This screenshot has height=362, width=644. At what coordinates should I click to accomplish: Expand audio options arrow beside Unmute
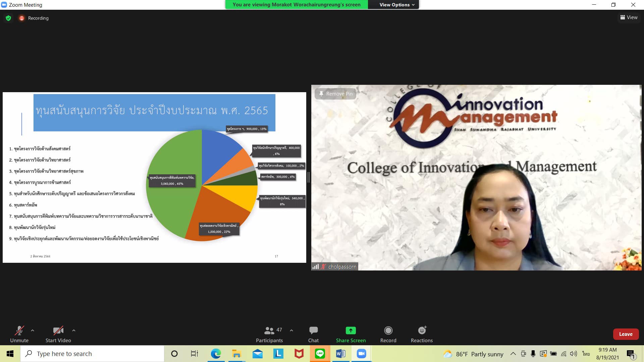[33, 330]
